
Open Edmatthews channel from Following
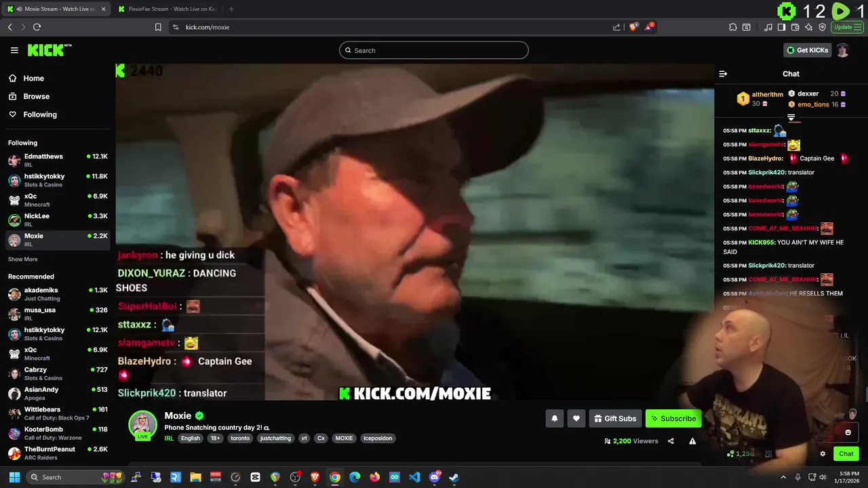point(58,161)
